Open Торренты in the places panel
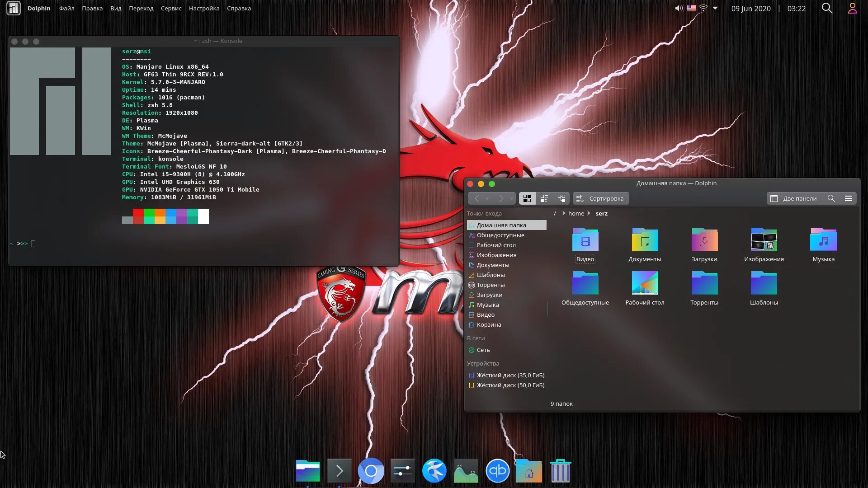The height and width of the screenshot is (488, 868). 491,285
